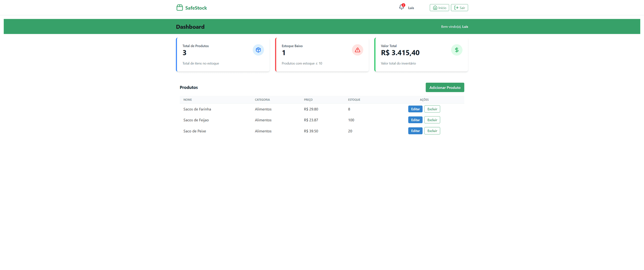Click the green dollar sign icon
Screen dimensions: 644x270
click(457, 50)
